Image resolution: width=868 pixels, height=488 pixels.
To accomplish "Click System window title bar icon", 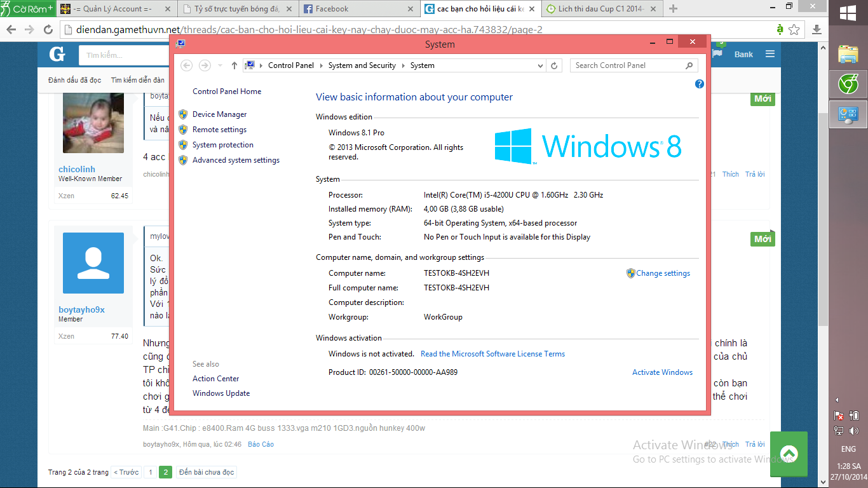I will (180, 43).
